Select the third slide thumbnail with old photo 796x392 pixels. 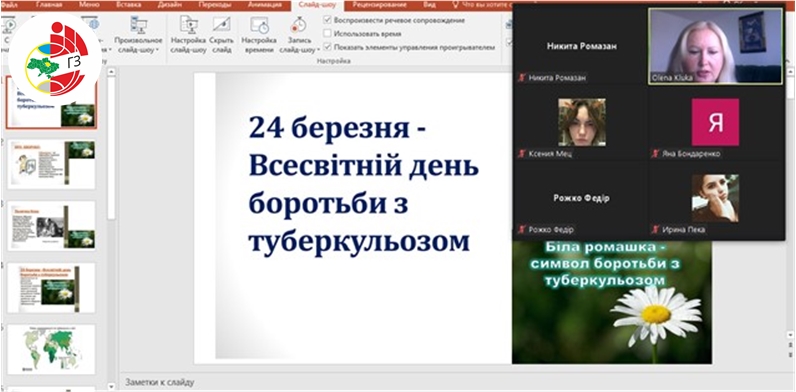[x=51, y=226]
